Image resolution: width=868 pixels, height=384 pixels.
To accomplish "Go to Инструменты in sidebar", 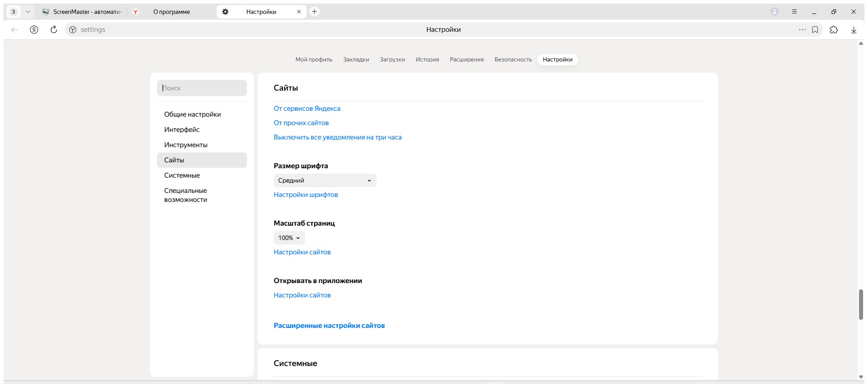I will point(202,145).
